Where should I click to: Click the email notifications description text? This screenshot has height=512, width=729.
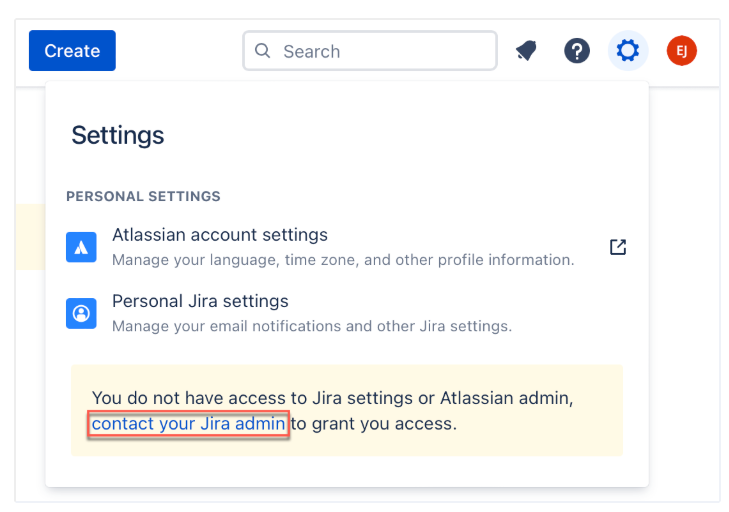(312, 326)
